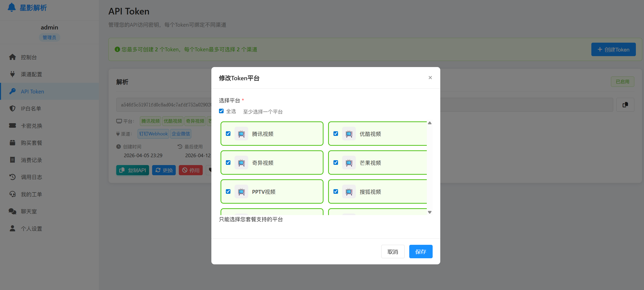Click the 保存 button
Viewport: 644px width, 290px height.
[x=421, y=251]
